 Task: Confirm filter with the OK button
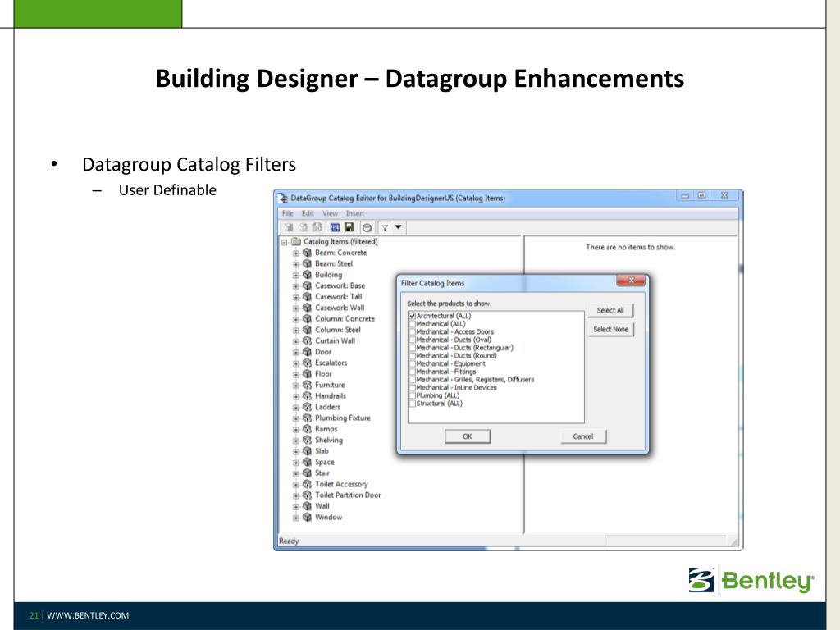pyautogui.click(x=467, y=436)
